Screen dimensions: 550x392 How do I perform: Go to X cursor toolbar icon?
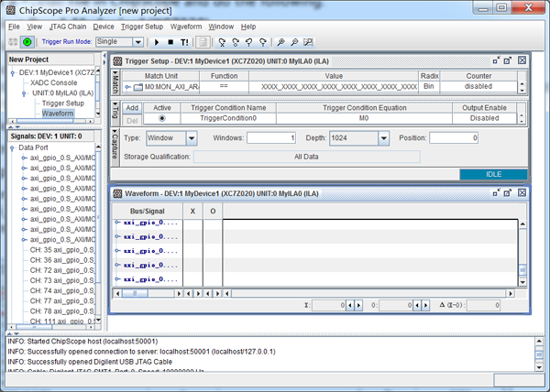point(222,42)
